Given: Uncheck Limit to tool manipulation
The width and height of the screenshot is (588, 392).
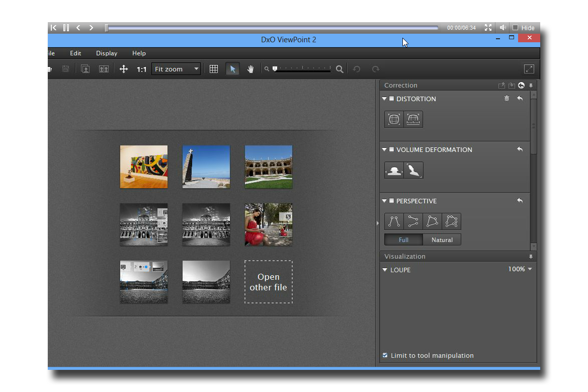Looking at the screenshot, I should coord(385,355).
